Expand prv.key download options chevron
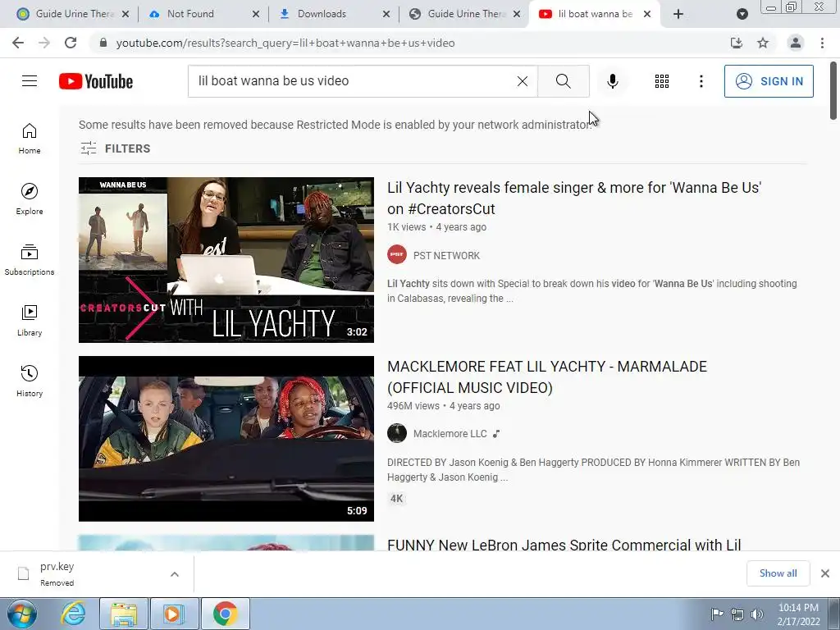840x630 pixels. [175, 574]
